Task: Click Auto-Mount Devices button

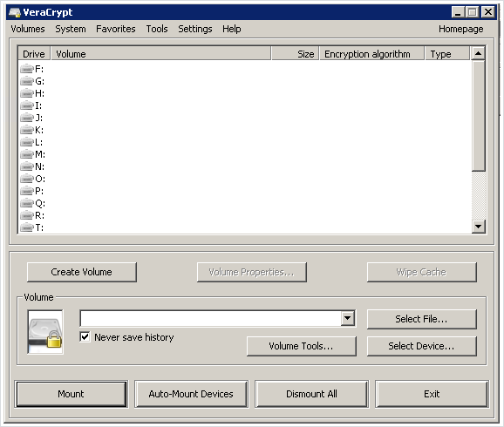Action: (x=191, y=394)
